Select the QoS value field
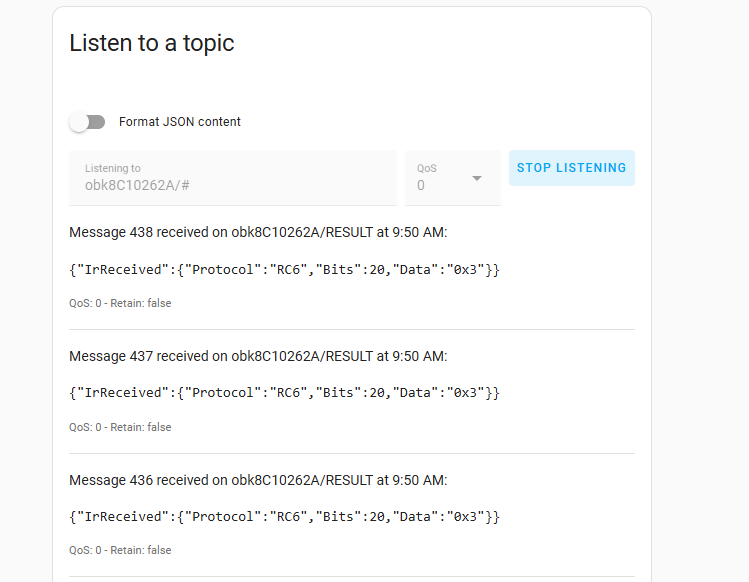 tap(452, 178)
